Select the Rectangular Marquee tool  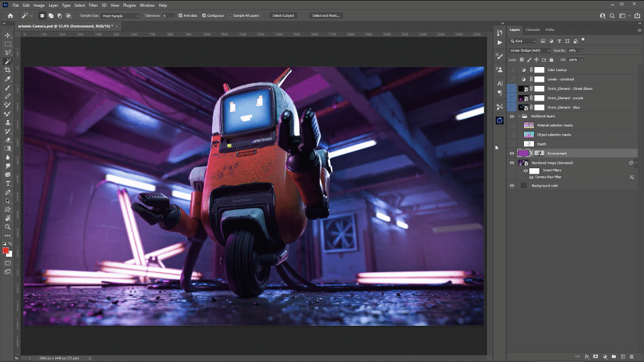coord(7,44)
